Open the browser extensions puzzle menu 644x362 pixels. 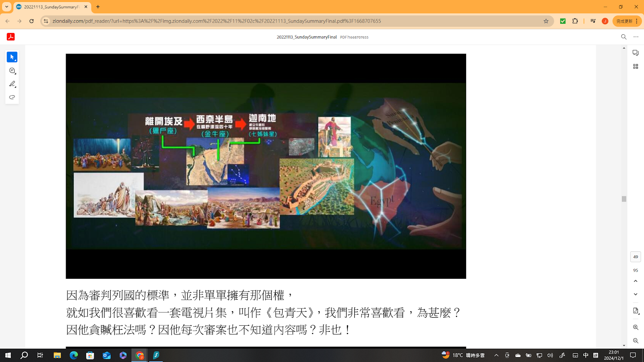pyautogui.click(x=575, y=21)
